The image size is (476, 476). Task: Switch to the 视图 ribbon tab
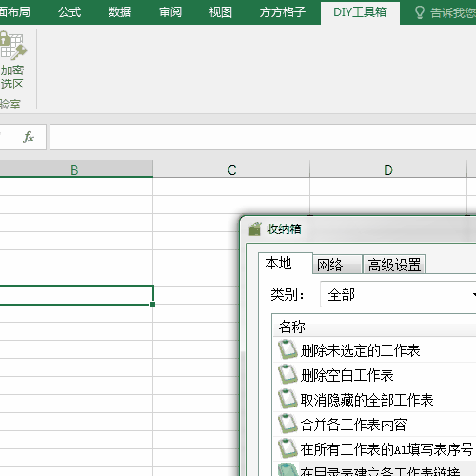[221, 12]
